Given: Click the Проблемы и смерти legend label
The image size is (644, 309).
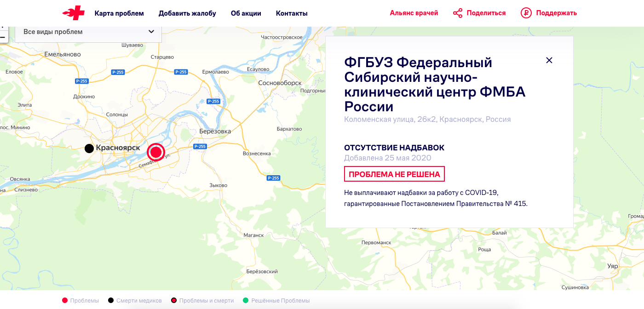Looking at the screenshot, I should point(207,301).
